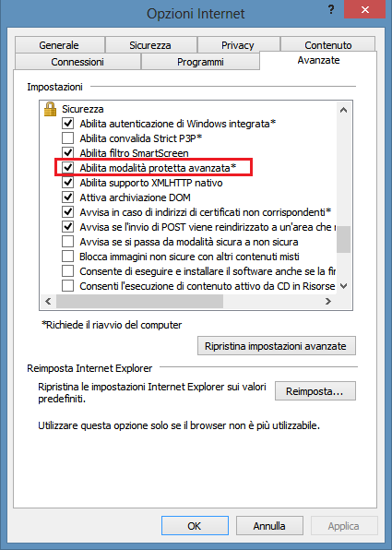Check Blocca immagini non sicure option
This screenshot has height=550, width=392.
(x=67, y=257)
